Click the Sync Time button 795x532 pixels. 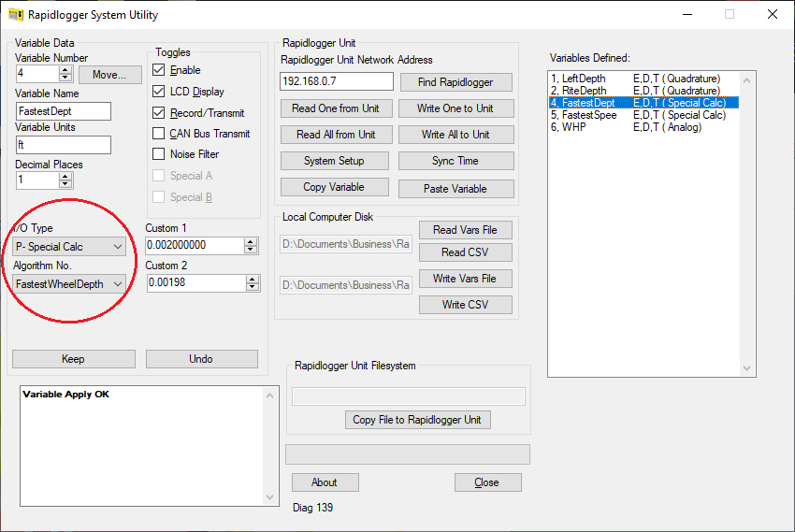(x=455, y=161)
